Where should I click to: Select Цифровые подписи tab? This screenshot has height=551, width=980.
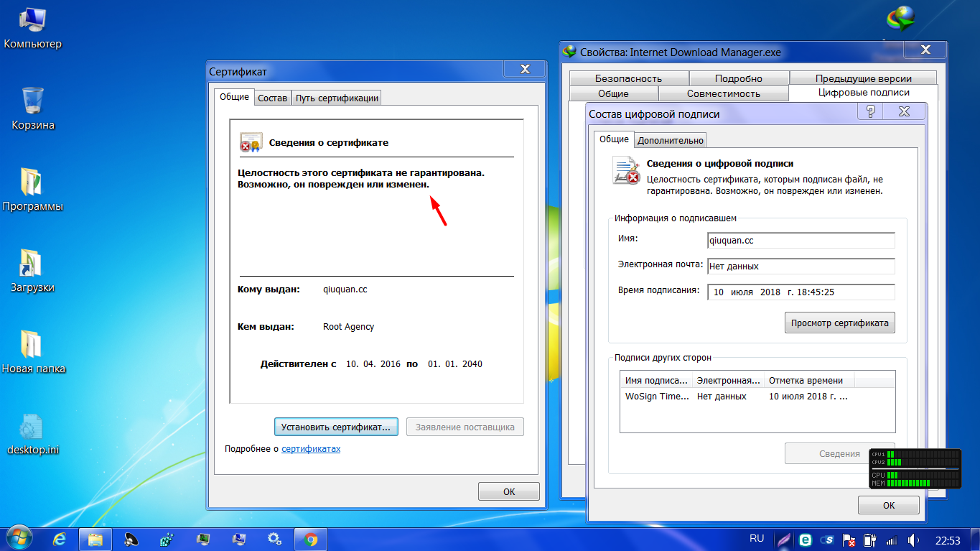864,93
